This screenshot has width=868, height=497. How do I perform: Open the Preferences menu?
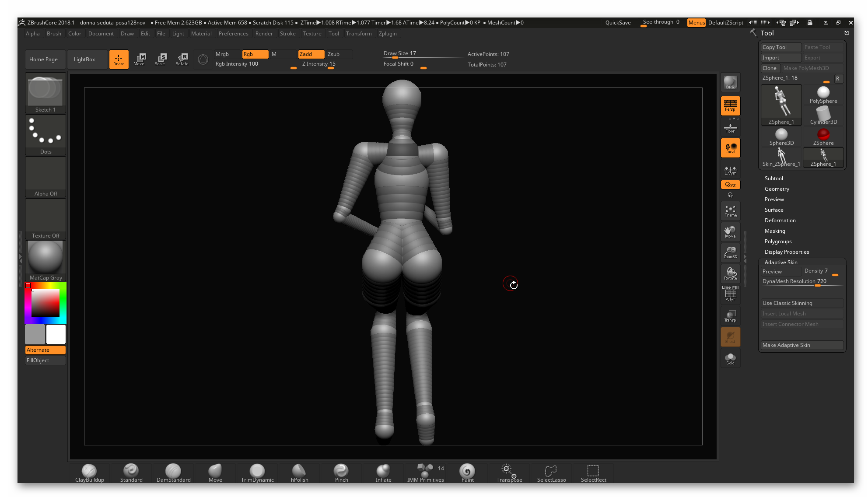point(233,33)
